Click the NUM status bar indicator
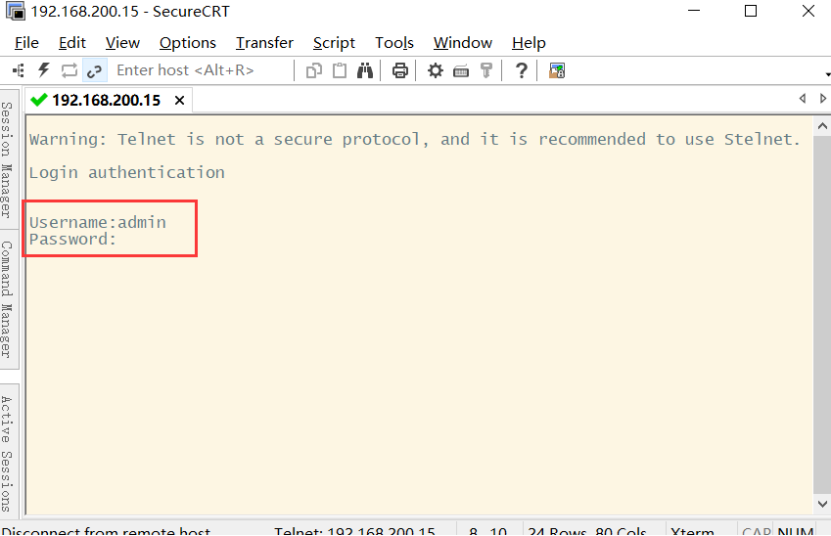This screenshot has width=831, height=536. pos(795,531)
